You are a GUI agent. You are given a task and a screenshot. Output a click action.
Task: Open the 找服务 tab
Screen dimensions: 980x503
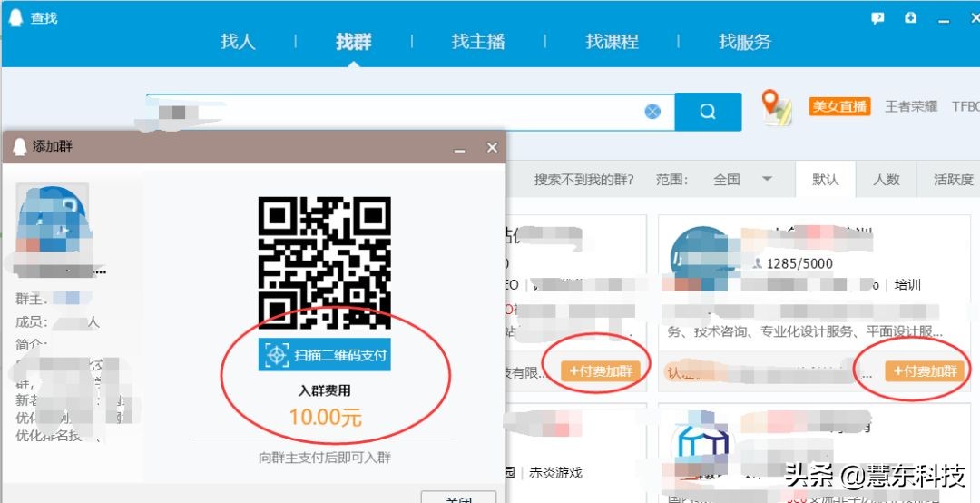[x=745, y=42]
